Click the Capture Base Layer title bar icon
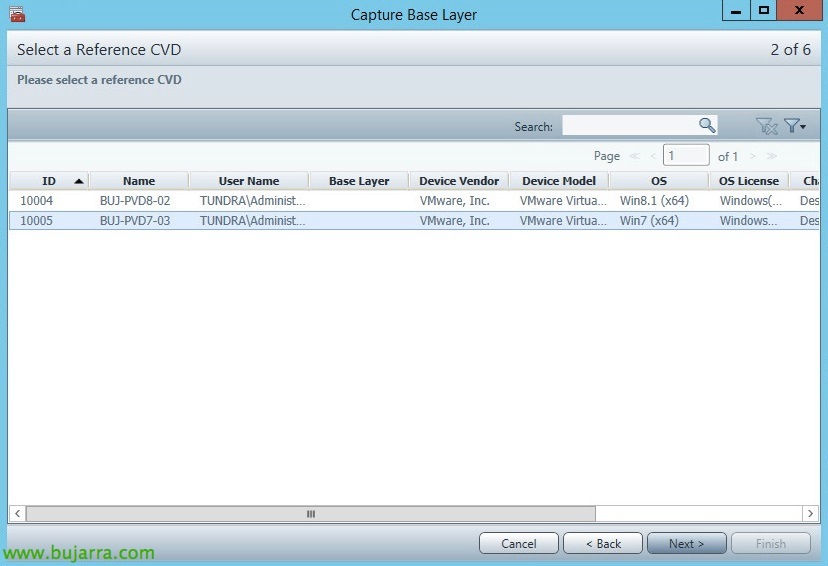Screen dimensions: 828x566 (17, 14)
